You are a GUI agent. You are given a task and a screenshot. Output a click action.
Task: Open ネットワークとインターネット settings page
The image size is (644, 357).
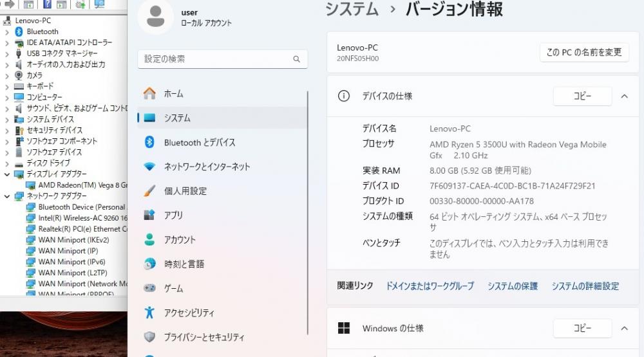[222, 167]
